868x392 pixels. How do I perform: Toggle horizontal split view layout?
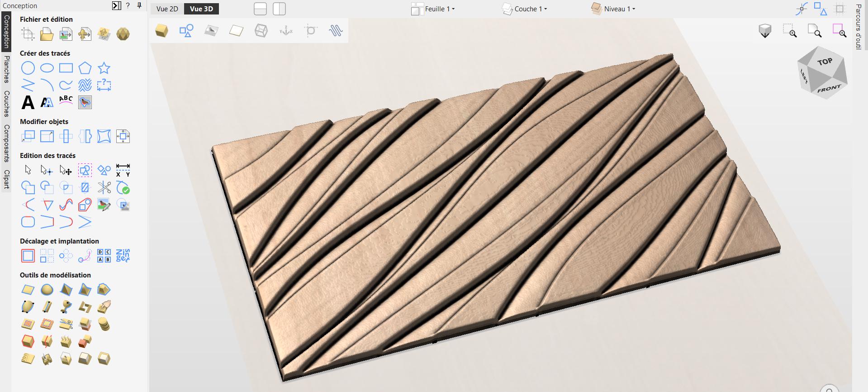click(260, 9)
